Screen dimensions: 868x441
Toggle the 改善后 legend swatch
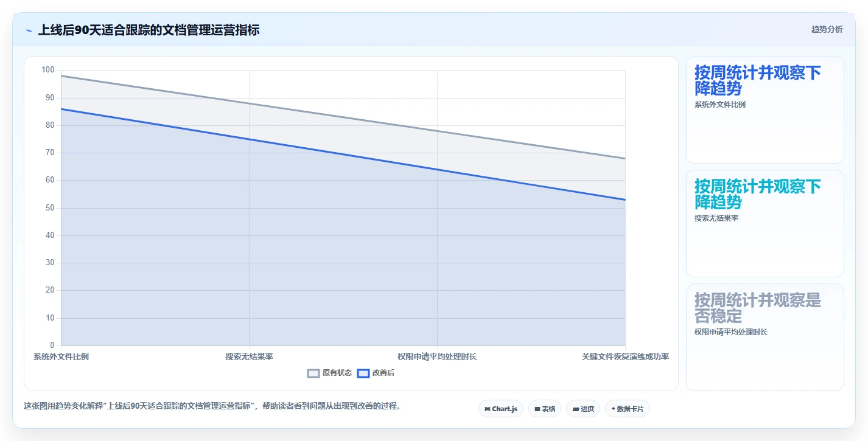click(363, 373)
